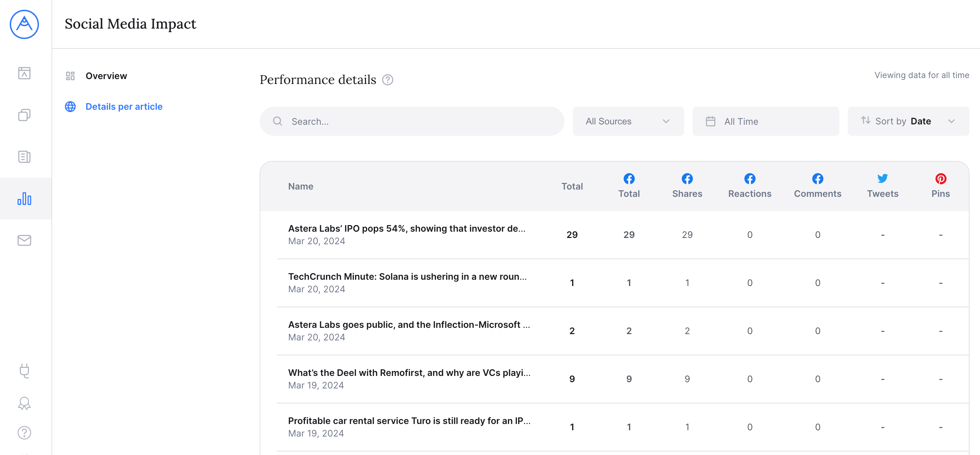980x455 pixels.
Task: Click total value 9 in Remofirst row
Action: click(x=572, y=379)
